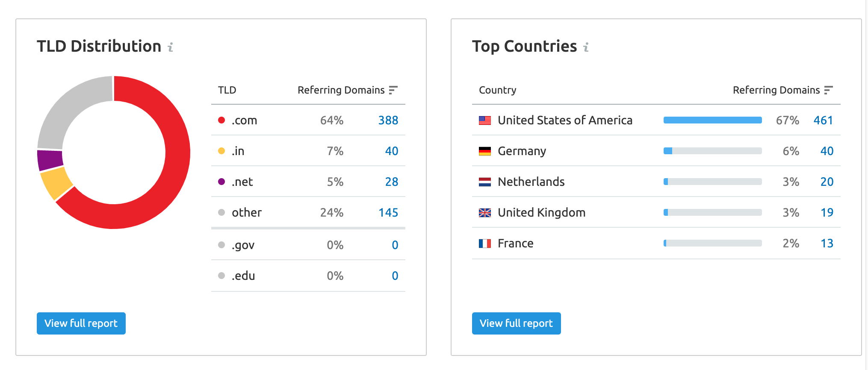
Task: Sort TLD table by Referring Domains icon
Action: pyautogui.click(x=393, y=90)
